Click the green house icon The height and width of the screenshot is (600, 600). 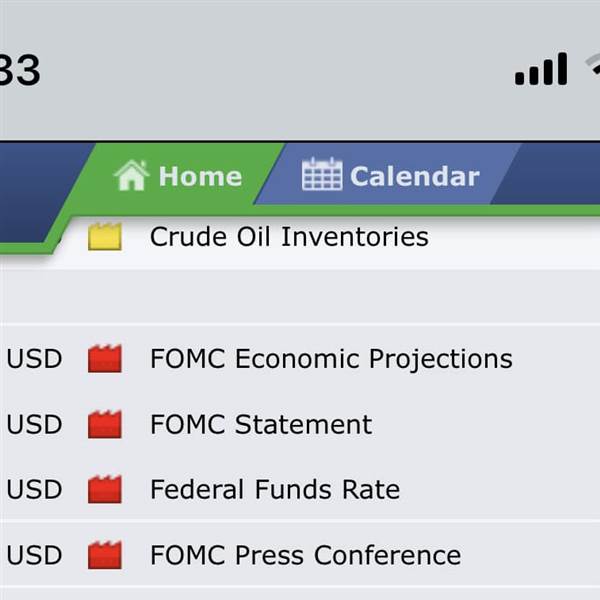131,175
